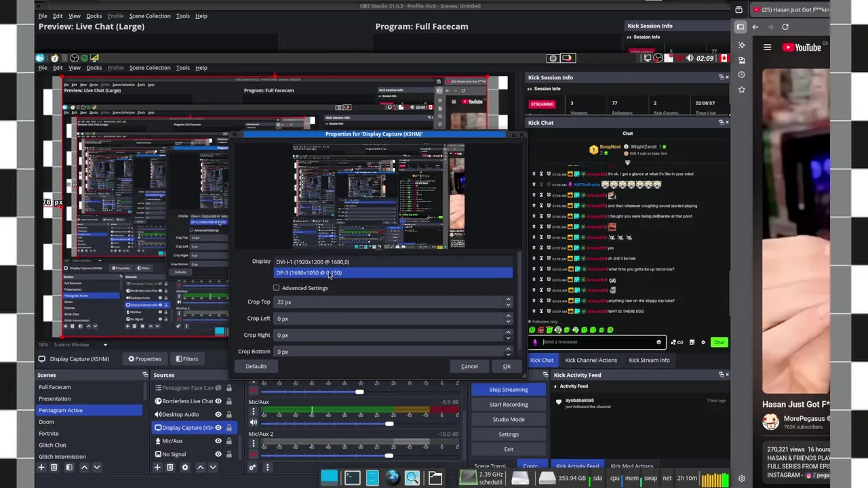Unmute the Mic/Aux 2 mixer channel
868x488 pixels.
(254, 455)
